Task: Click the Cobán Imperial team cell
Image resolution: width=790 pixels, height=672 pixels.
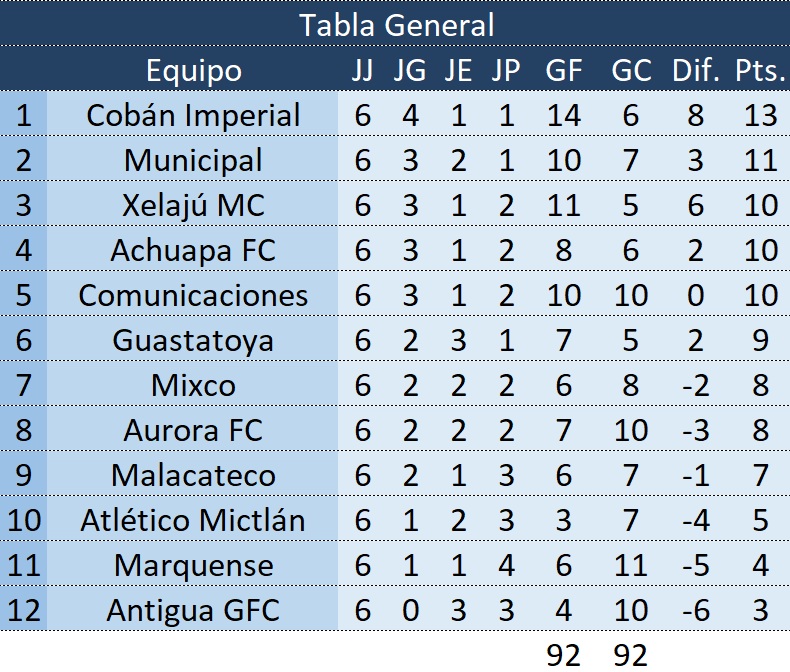Action: (x=193, y=115)
